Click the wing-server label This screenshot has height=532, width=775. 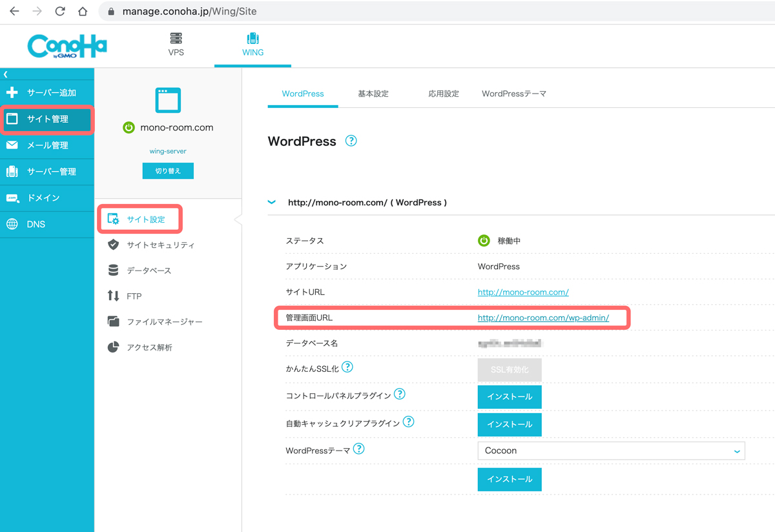[168, 151]
